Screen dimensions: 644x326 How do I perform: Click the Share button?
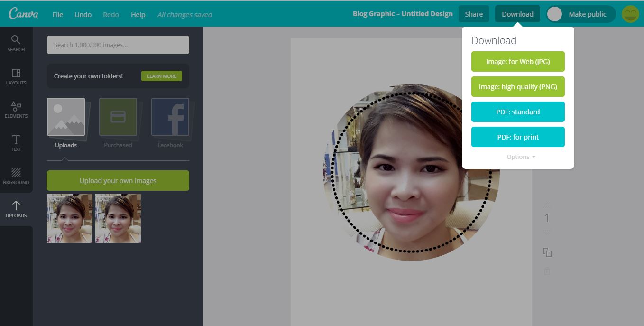474,14
